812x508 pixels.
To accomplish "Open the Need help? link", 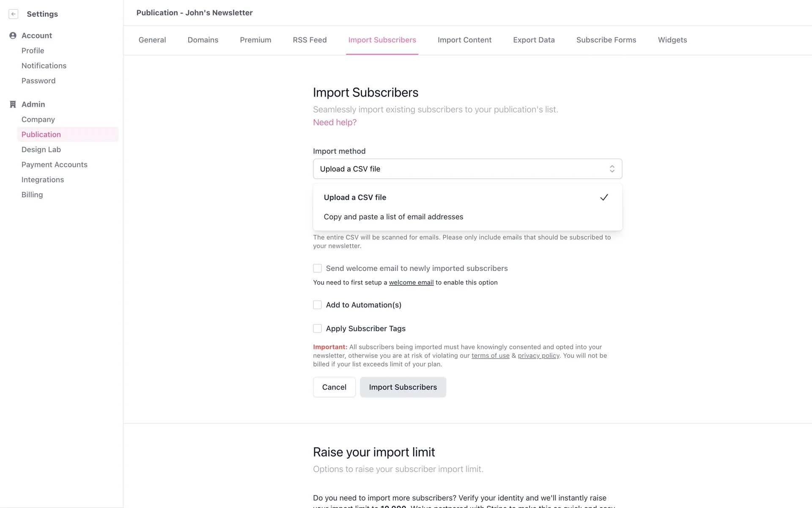I will 335,122.
